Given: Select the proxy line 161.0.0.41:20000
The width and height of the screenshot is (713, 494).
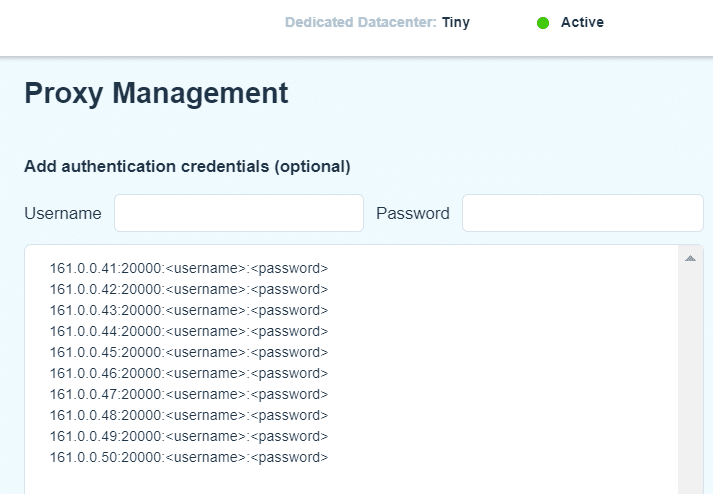Looking at the screenshot, I should point(189,268).
